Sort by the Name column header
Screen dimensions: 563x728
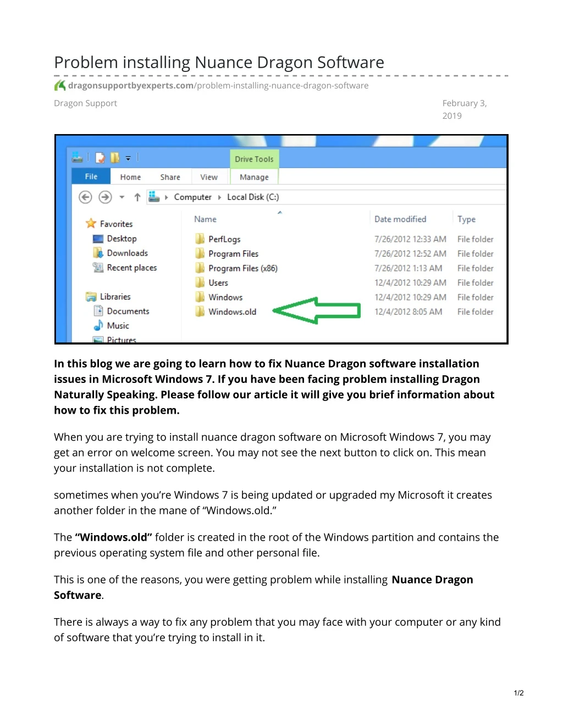coord(205,219)
